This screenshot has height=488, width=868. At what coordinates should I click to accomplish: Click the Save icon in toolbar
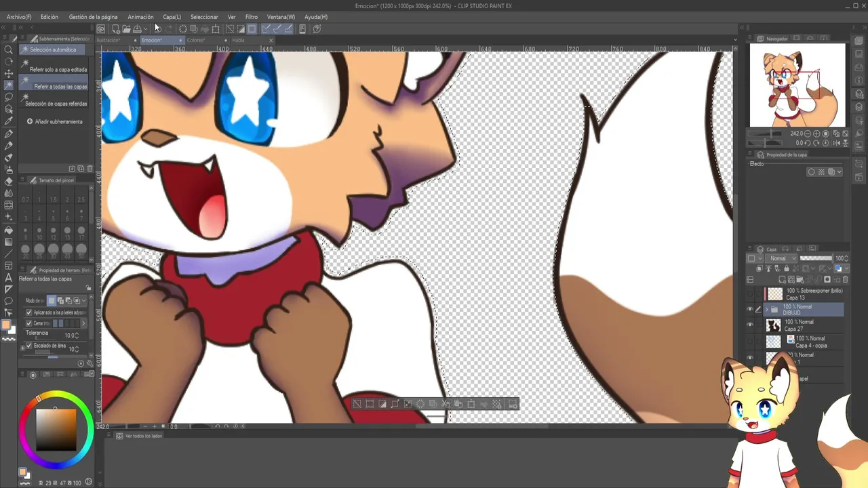(137, 28)
